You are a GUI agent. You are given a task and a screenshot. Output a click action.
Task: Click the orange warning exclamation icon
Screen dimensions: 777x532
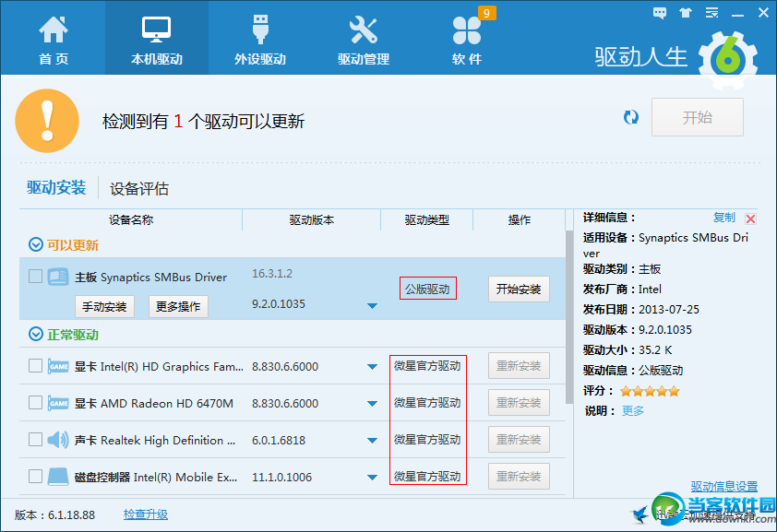tap(47, 121)
